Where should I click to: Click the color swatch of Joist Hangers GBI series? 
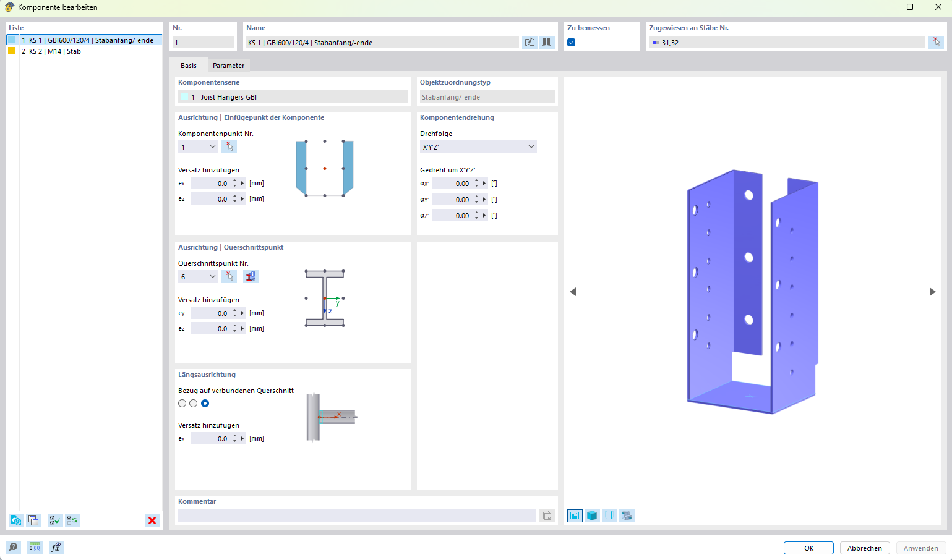coord(184,97)
